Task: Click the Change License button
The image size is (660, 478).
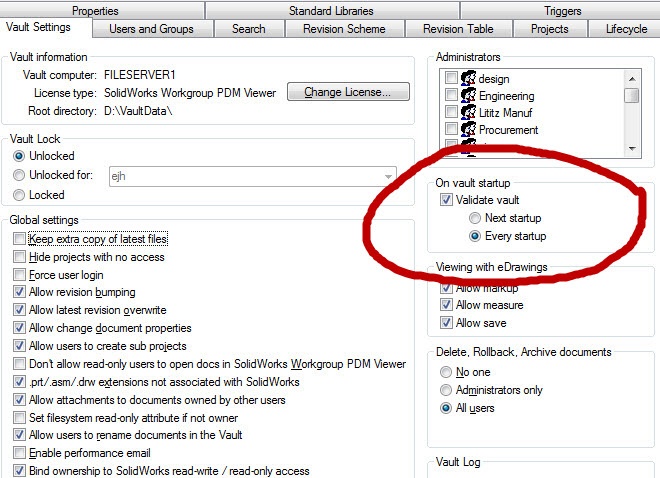Action: click(x=348, y=92)
